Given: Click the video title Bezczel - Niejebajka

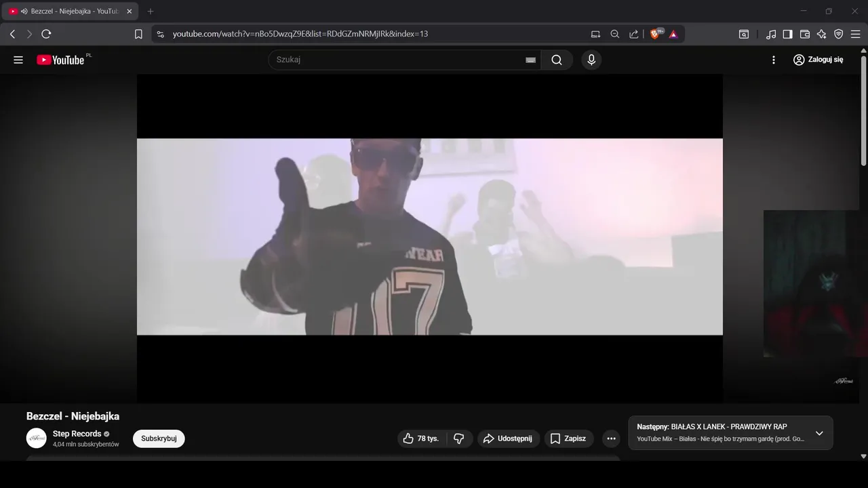Looking at the screenshot, I should click(x=73, y=416).
